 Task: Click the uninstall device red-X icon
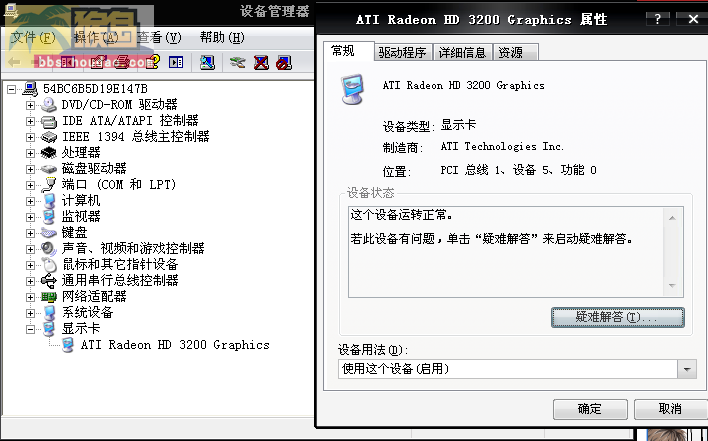tap(261, 62)
